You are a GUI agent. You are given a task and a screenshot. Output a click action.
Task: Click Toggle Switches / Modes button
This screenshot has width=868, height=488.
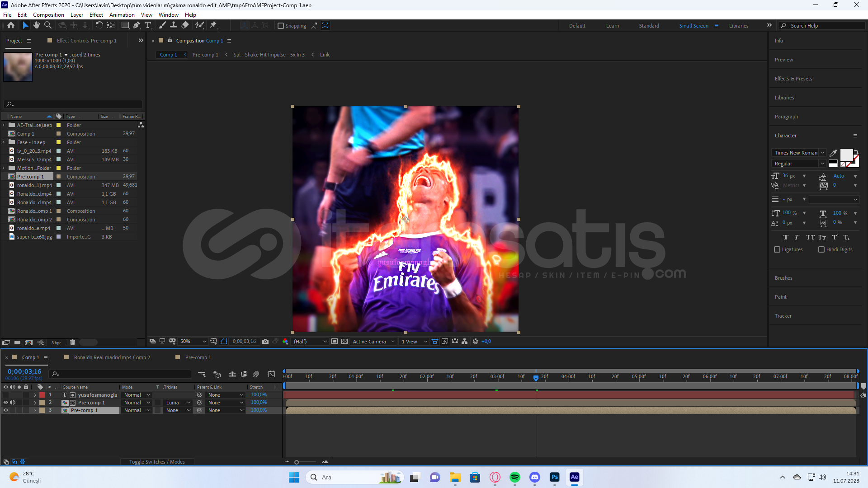(x=157, y=462)
